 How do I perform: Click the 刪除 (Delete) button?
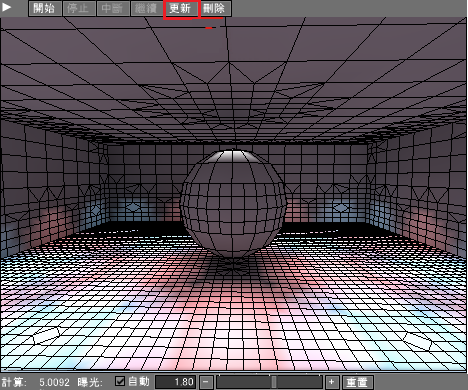click(x=215, y=8)
